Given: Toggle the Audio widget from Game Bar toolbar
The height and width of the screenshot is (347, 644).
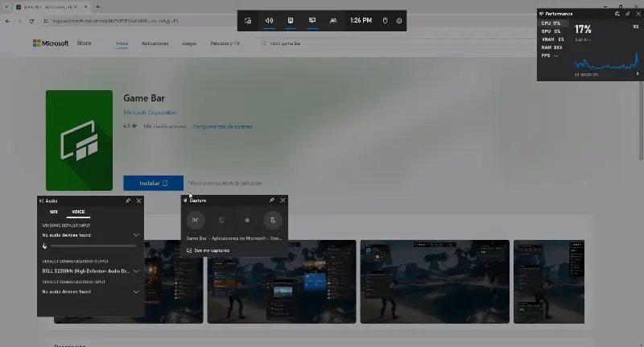Looking at the screenshot, I should (269, 21).
